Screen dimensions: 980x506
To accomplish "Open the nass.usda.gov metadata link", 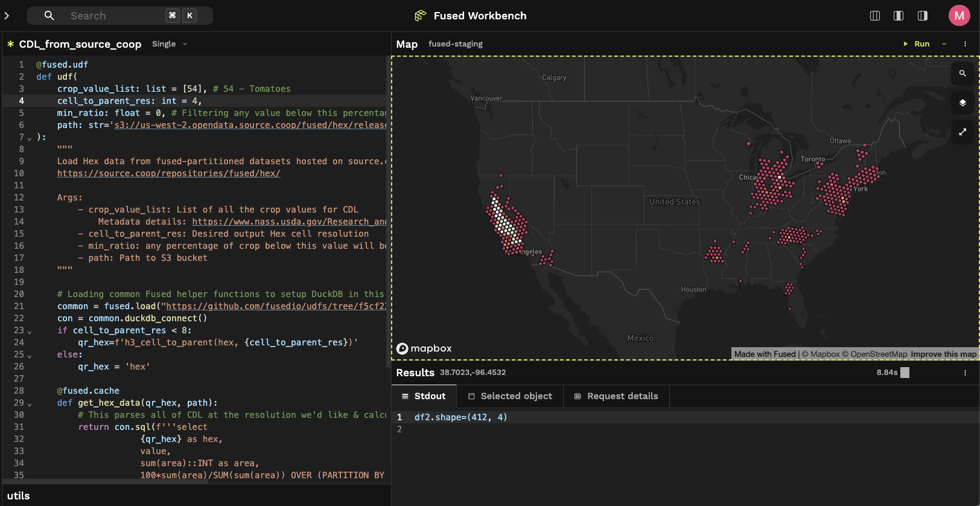I will click(x=289, y=222).
